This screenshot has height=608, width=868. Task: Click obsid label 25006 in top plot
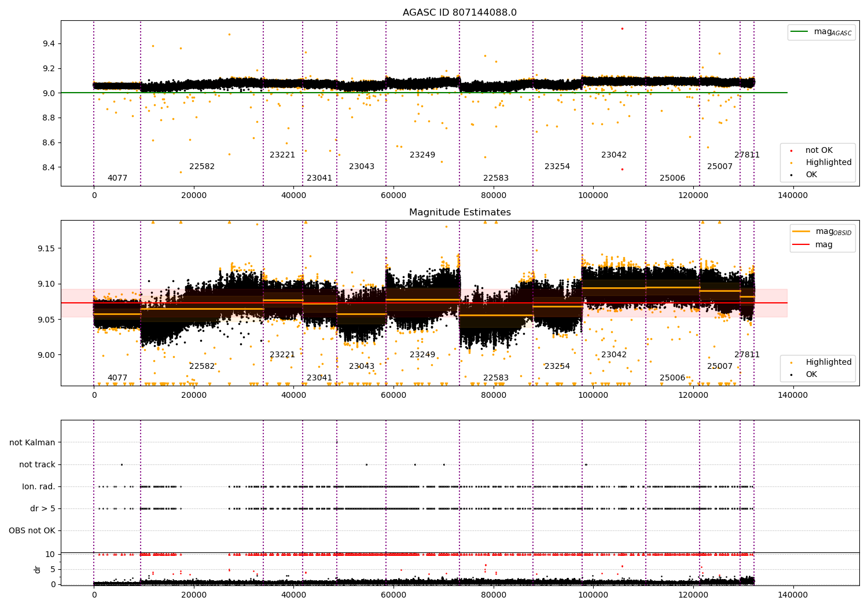(672, 178)
